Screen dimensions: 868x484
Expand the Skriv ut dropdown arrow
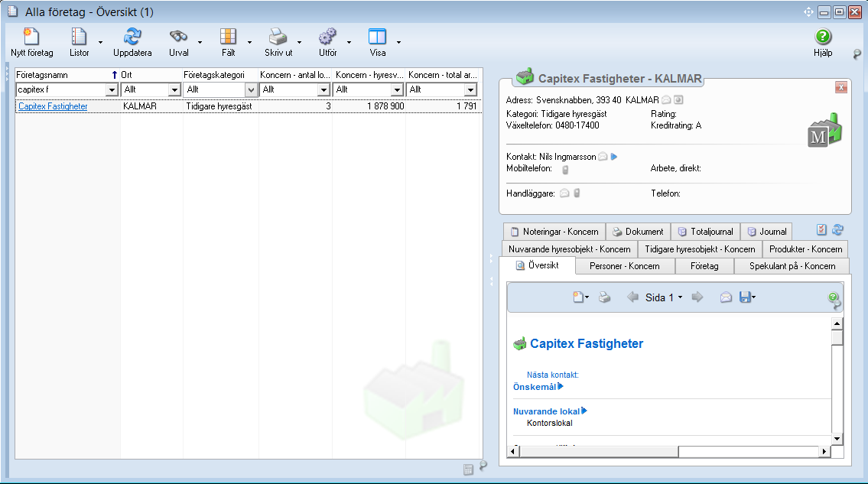tap(300, 43)
